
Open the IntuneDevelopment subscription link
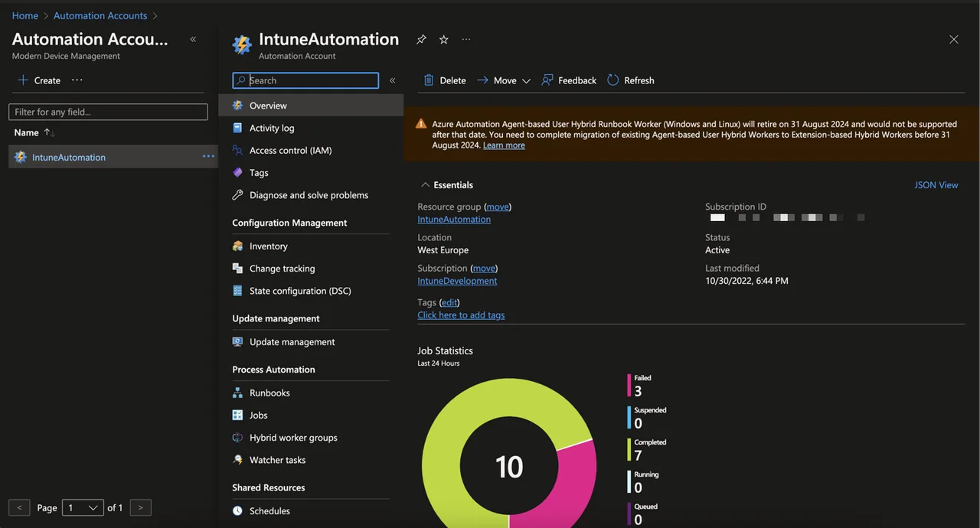[457, 281]
